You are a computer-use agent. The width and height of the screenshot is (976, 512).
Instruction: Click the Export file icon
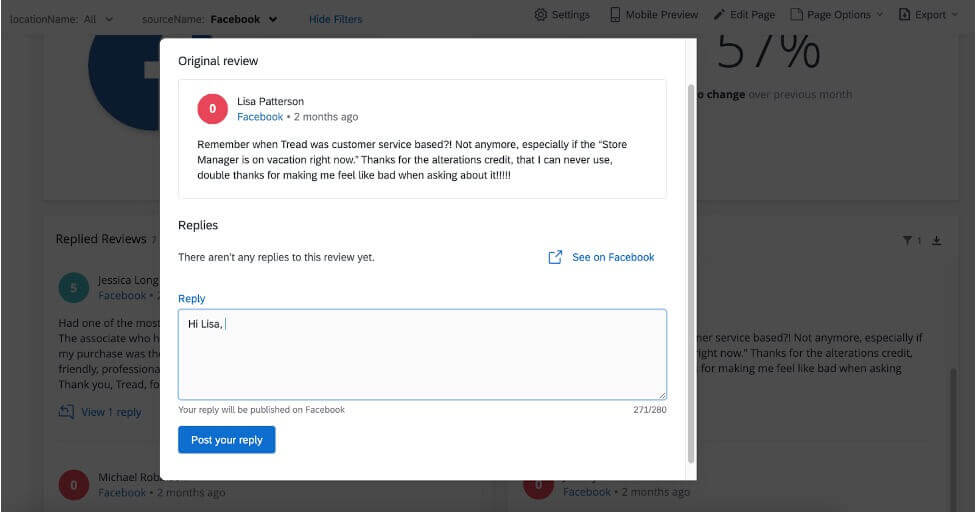click(904, 14)
